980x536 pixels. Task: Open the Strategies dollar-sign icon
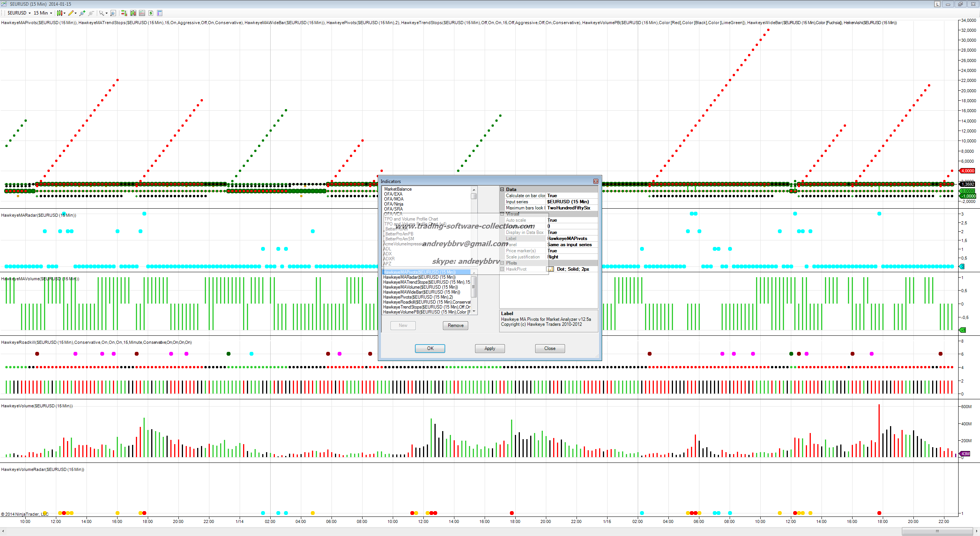tap(151, 13)
